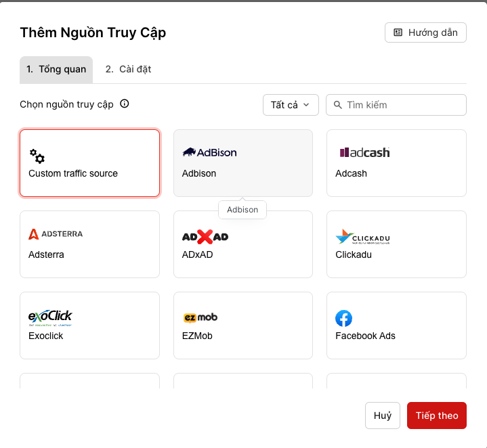Open the Cài đặt tab
Image resolution: width=487 pixels, height=448 pixels.
tap(128, 70)
